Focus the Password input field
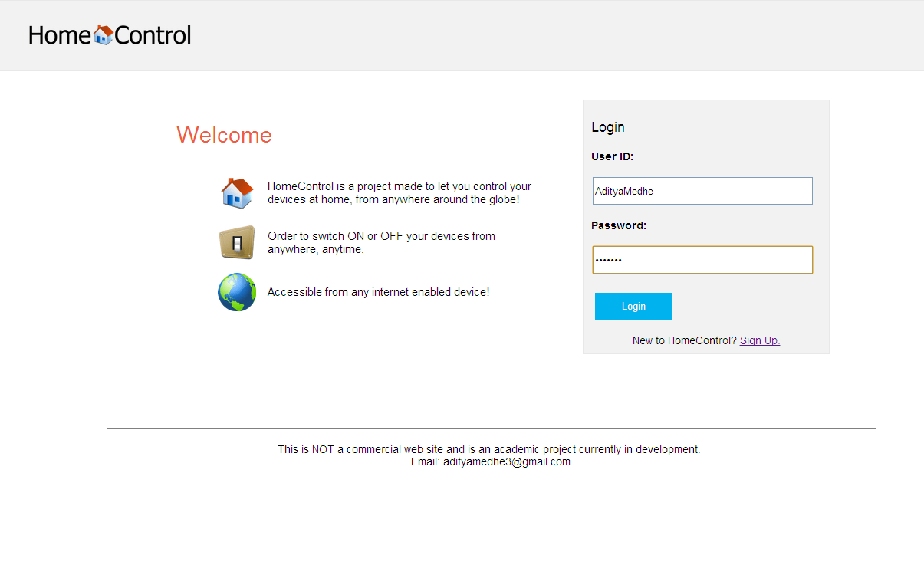 point(702,260)
